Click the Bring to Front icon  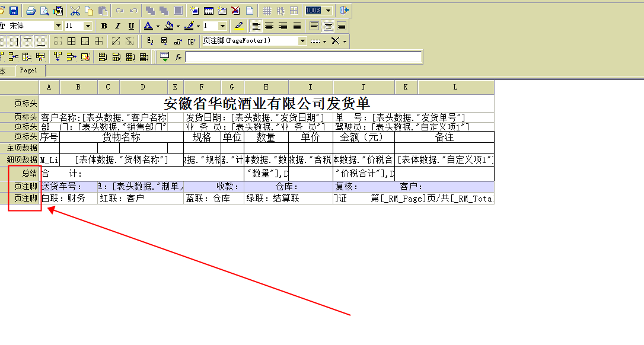[150, 10]
